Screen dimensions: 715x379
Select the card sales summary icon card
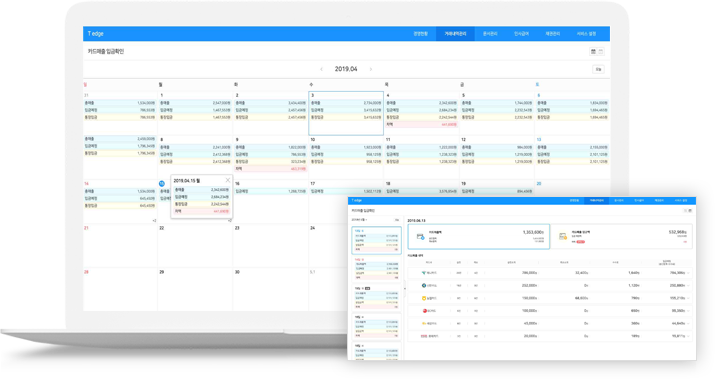click(478, 236)
